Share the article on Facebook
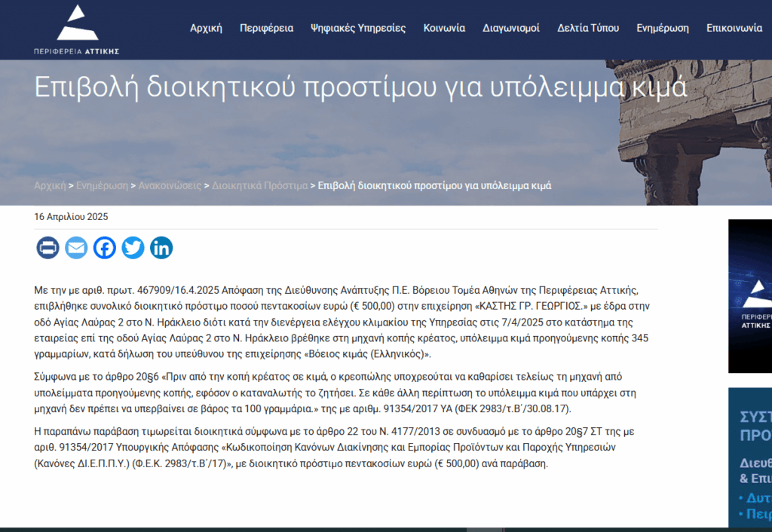Viewport: 772px width, 532px height. tap(104, 248)
